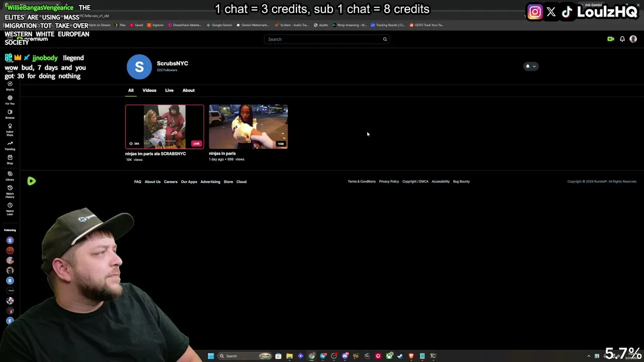Open Careers footer link
Screen dimensions: 644x362
tap(171, 182)
